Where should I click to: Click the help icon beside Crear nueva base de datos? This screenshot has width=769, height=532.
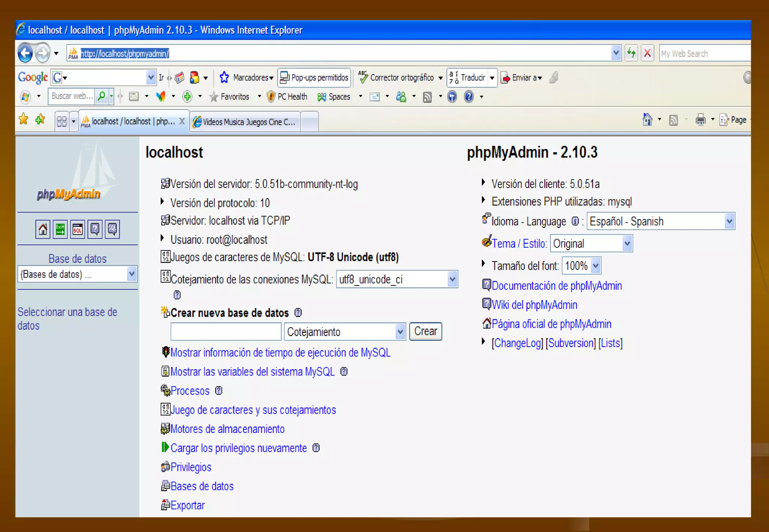[298, 313]
